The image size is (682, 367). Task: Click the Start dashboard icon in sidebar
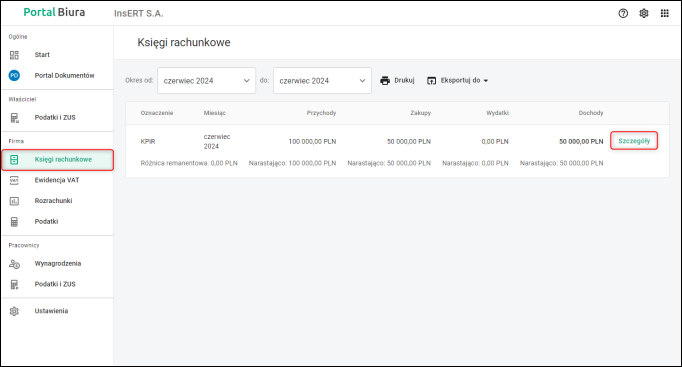pyautogui.click(x=14, y=55)
